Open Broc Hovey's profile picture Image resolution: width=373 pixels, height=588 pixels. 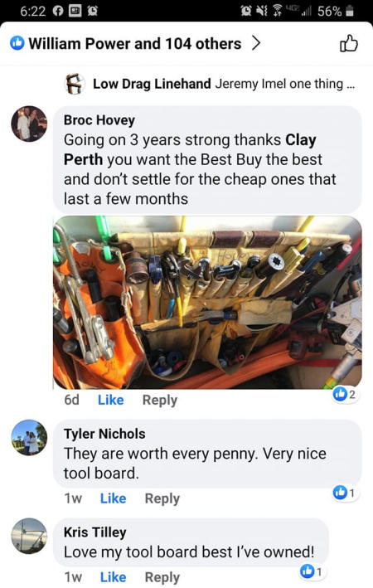[x=29, y=124]
